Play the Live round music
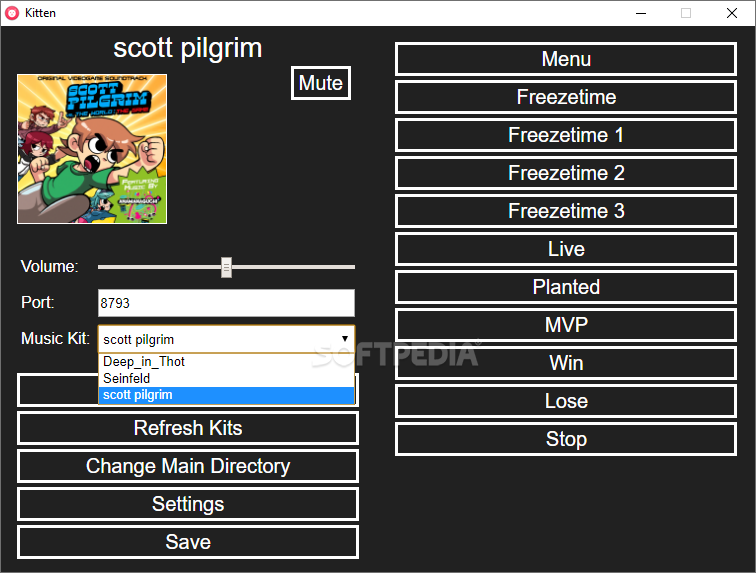The width and height of the screenshot is (756, 573). point(566,249)
